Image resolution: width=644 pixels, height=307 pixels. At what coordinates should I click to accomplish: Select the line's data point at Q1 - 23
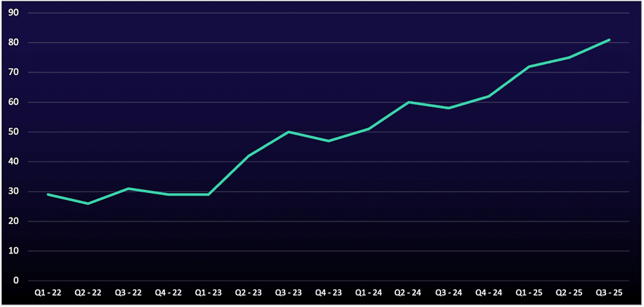tap(209, 194)
